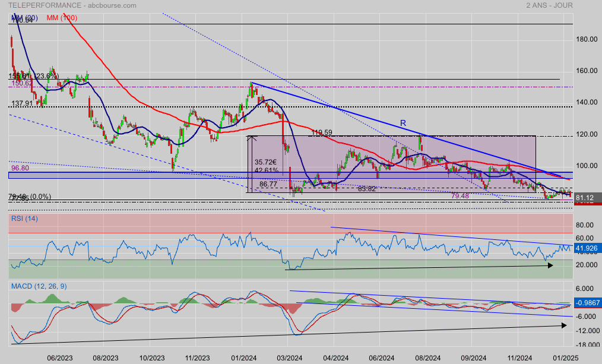Image resolution: width=602 pixels, height=364 pixels.
Task: Click the RSI 80.00 axis label
Action: [x=585, y=226]
